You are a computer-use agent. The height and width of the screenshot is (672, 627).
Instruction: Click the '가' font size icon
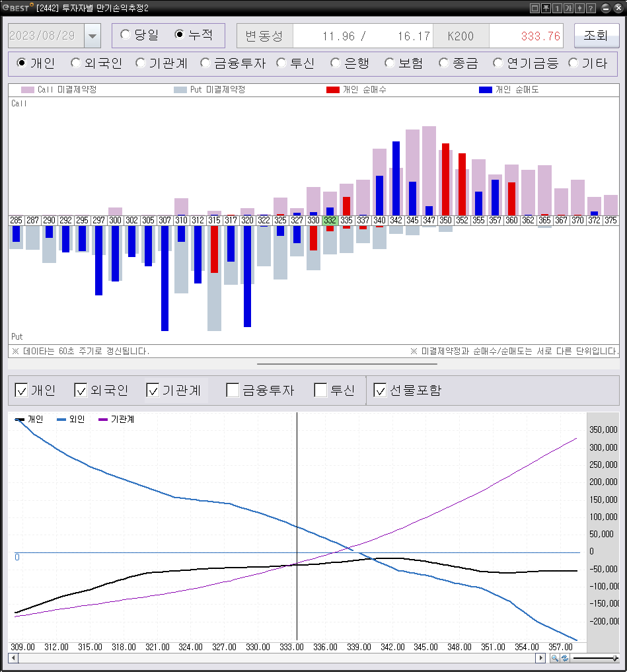click(568, 8)
